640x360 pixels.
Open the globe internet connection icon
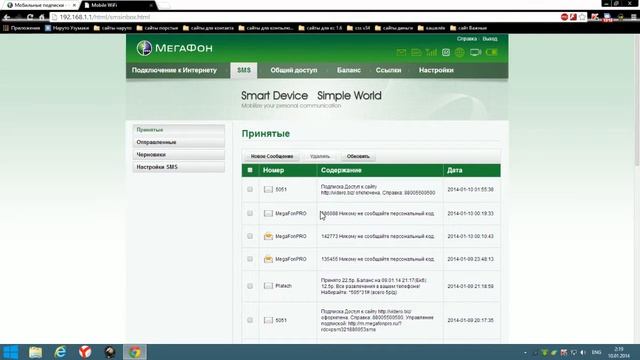pyautogui.click(x=460, y=52)
